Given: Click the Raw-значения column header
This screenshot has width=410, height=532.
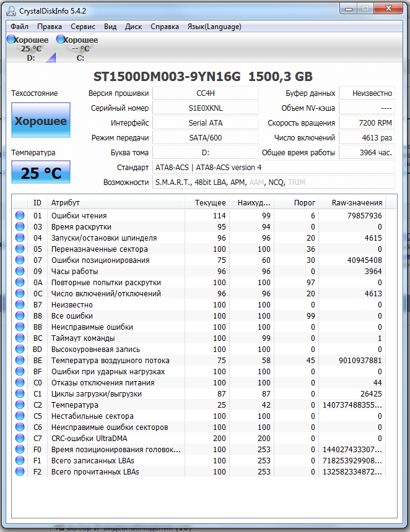Looking at the screenshot, I should pyautogui.click(x=352, y=202).
